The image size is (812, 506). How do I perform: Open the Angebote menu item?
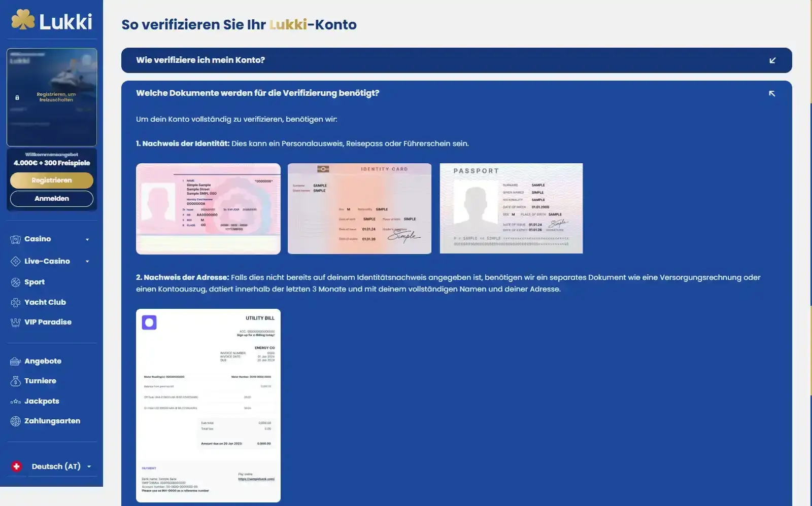(43, 362)
